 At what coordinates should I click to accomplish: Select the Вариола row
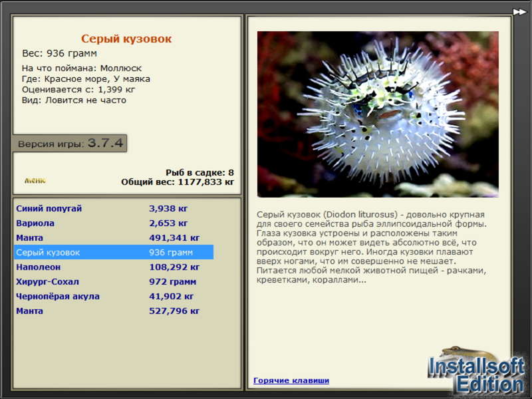[x=114, y=223]
